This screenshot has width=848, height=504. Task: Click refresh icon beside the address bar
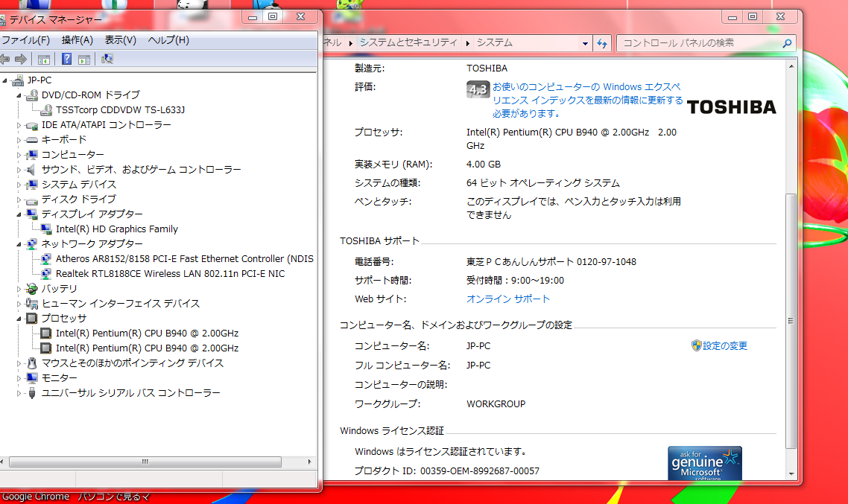[602, 43]
